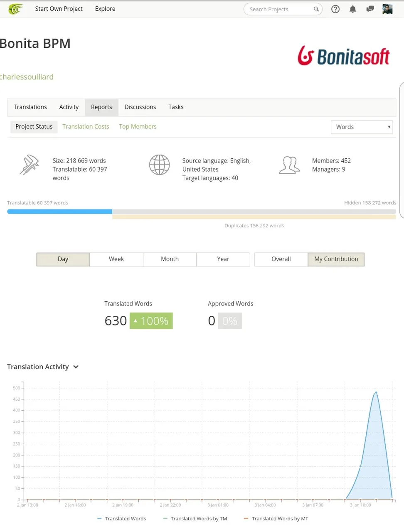This screenshot has height=532, width=404.
Task: Select the Year period toggle
Action: pos(223,259)
